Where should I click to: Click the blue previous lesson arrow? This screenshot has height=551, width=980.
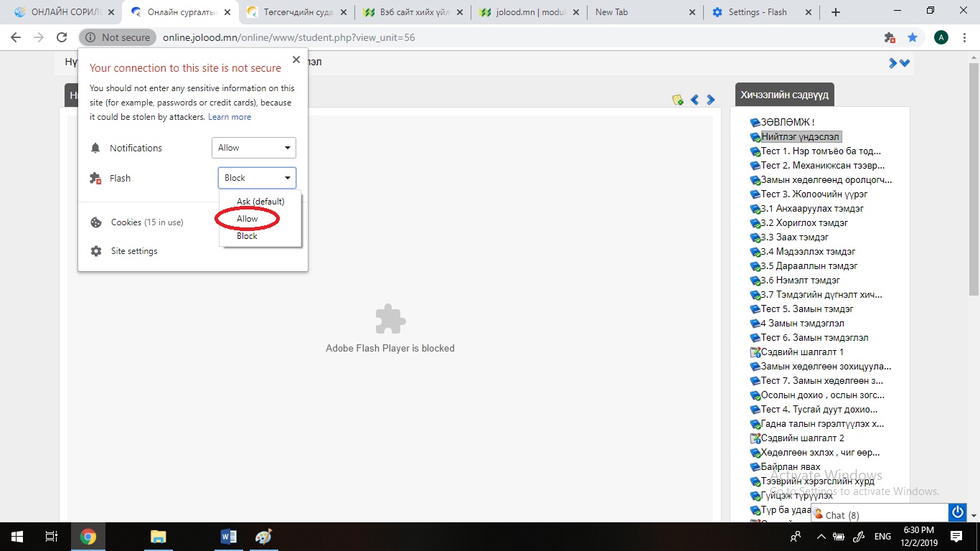point(694,100)
